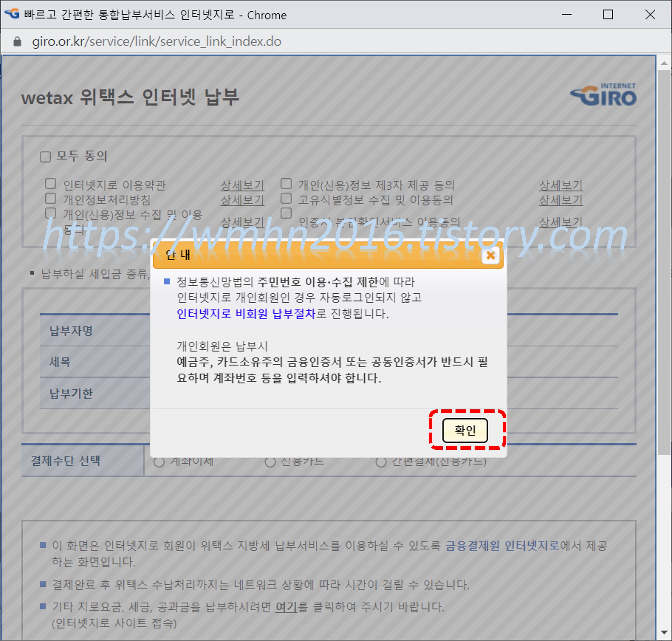672x641 pixels.
Task: Select the 간편결제(신용카드) radio button
Action: pyautogui.click(x=381, y=462)
